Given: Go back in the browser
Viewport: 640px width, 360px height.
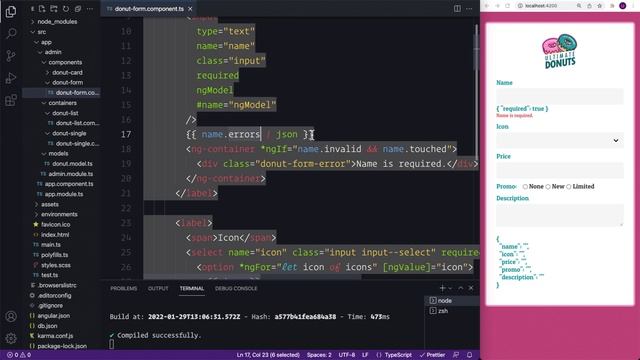Looking at the screenshot, I should point(487,6).
